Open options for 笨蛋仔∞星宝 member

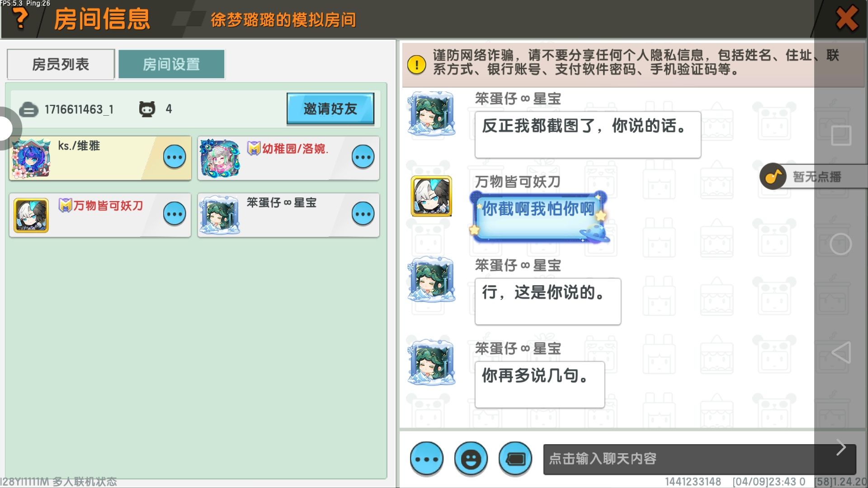pyautogui.click(x=363, y=214)
